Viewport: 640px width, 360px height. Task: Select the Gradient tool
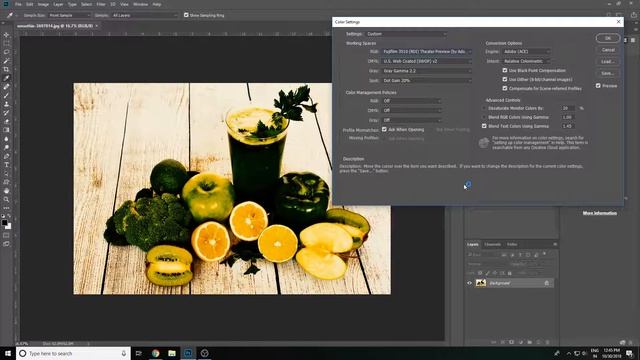6,130
